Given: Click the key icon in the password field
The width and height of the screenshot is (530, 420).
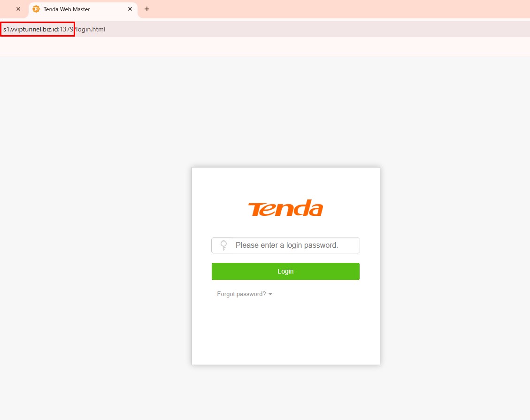Looking at the screenshot, I should pos(223,245).
